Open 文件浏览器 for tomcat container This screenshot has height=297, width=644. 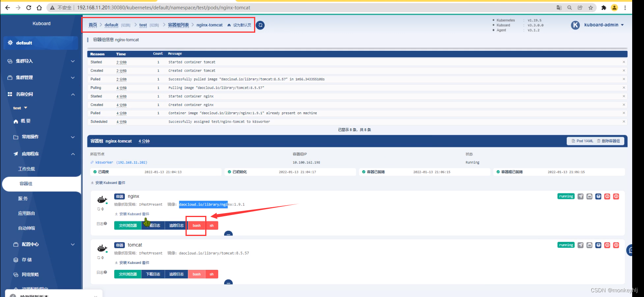tap(128, 274)
